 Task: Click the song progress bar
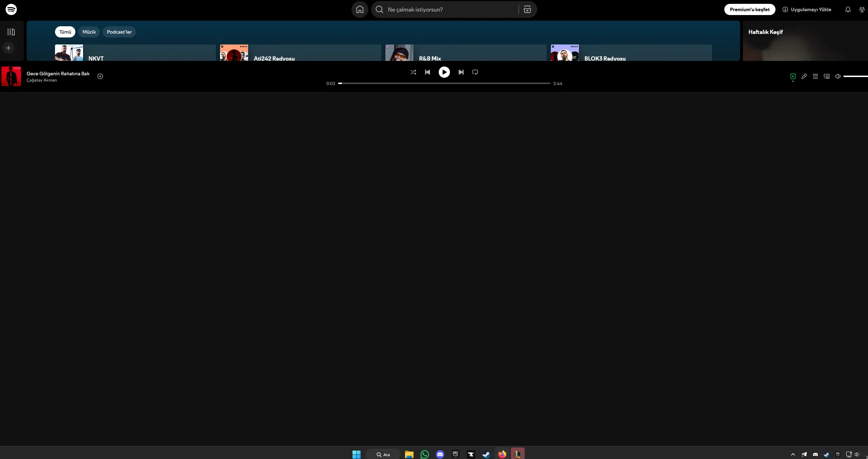pyautogui.click(x=444, y=83)
